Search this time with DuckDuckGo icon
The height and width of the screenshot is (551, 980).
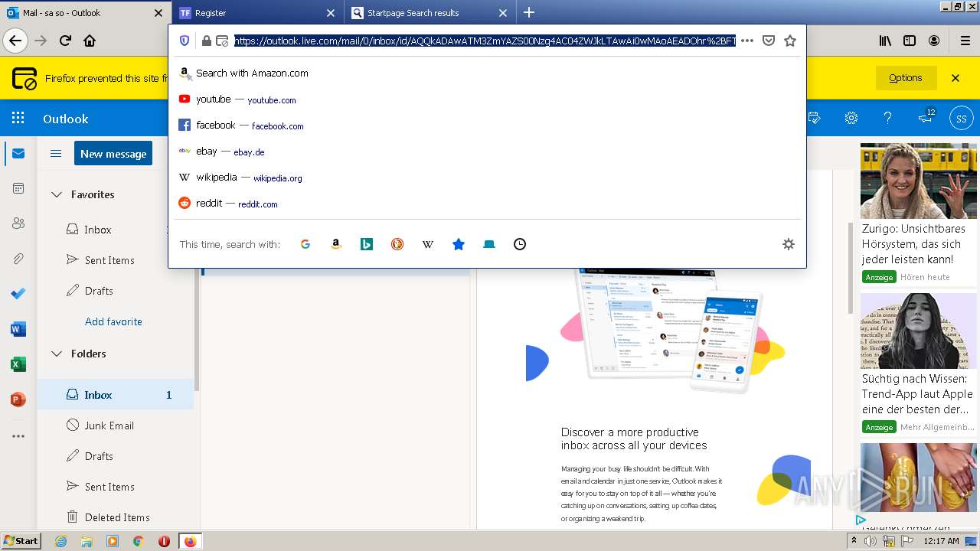[397, 244]
